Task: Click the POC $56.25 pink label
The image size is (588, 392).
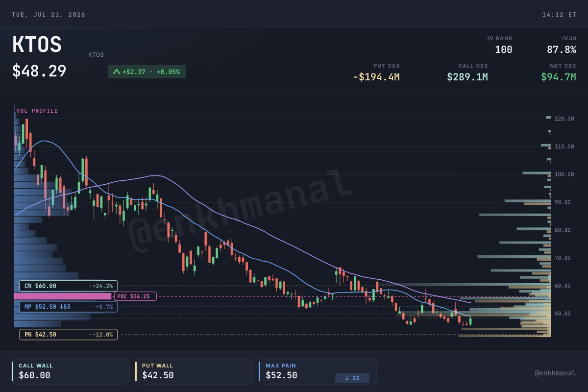Action: tap(135, 296)
